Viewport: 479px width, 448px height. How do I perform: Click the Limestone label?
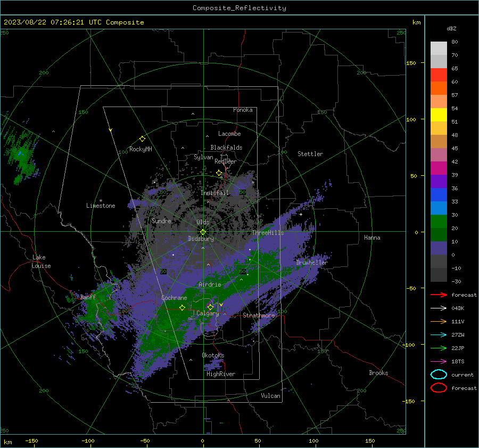(101, 206)
